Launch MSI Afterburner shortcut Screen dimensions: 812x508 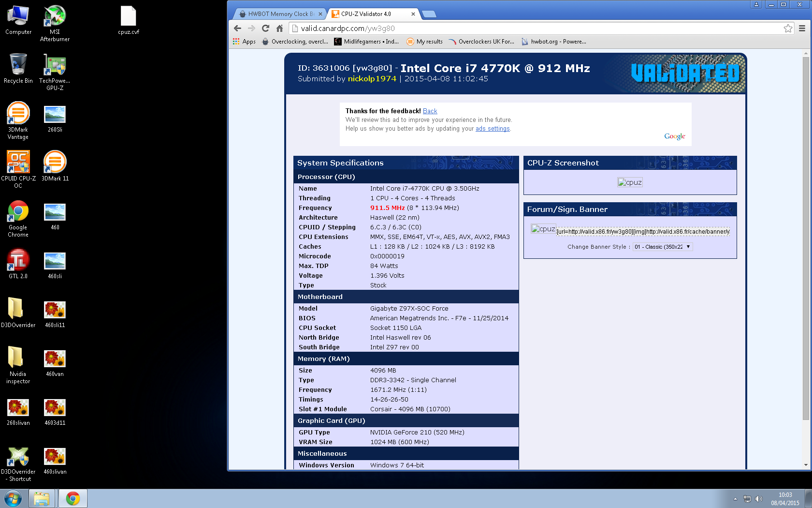55,23
